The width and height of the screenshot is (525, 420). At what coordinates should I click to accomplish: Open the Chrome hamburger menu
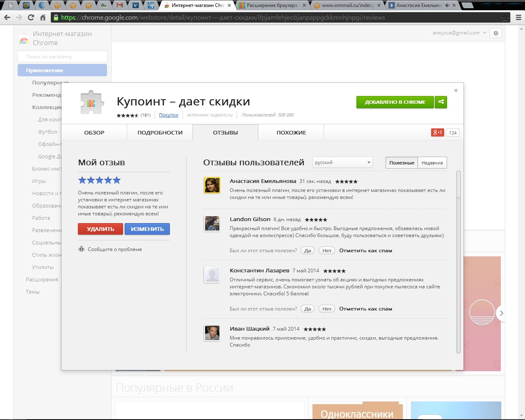click(x=518, y=18)
